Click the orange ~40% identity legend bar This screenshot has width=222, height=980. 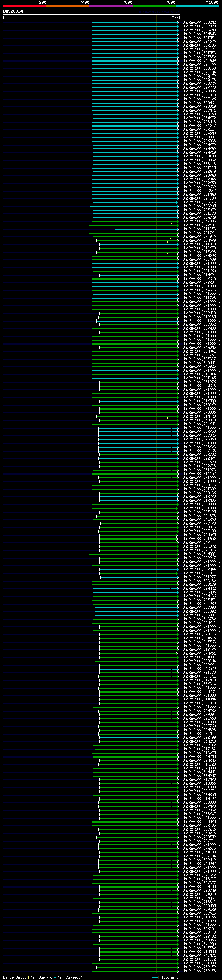68,7
